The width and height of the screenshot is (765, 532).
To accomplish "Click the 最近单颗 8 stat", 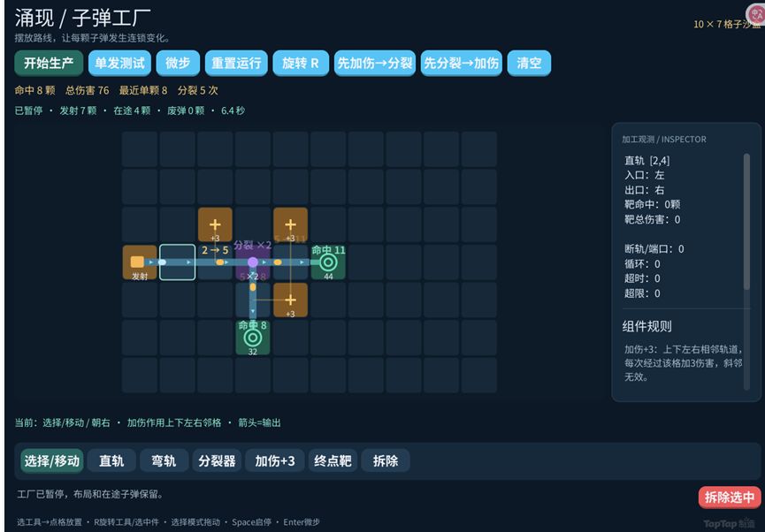I will click(143, 90).
